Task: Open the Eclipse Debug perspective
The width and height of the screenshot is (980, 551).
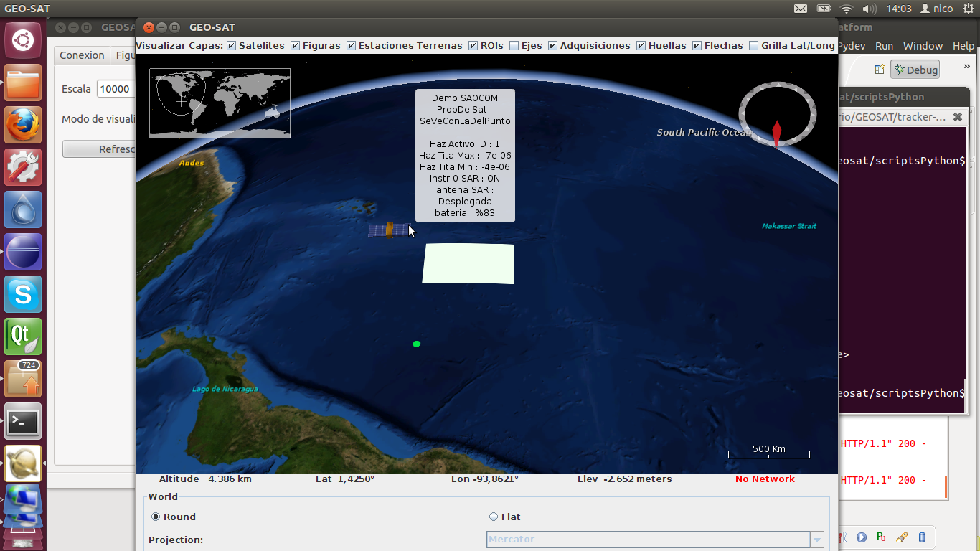Action: (915, 70)
